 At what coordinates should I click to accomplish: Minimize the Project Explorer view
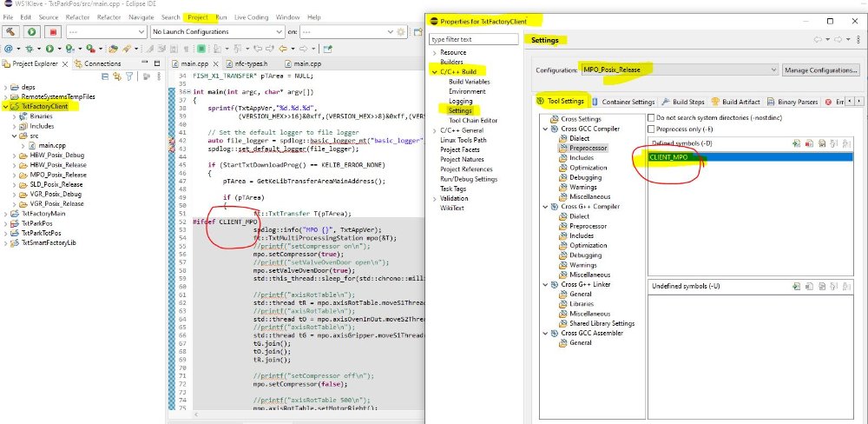145,63
